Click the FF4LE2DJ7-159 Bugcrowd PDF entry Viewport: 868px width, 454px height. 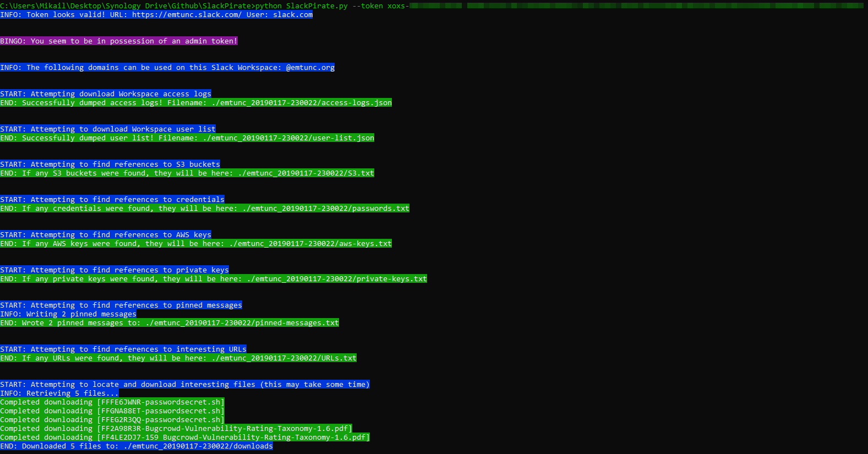233,437
